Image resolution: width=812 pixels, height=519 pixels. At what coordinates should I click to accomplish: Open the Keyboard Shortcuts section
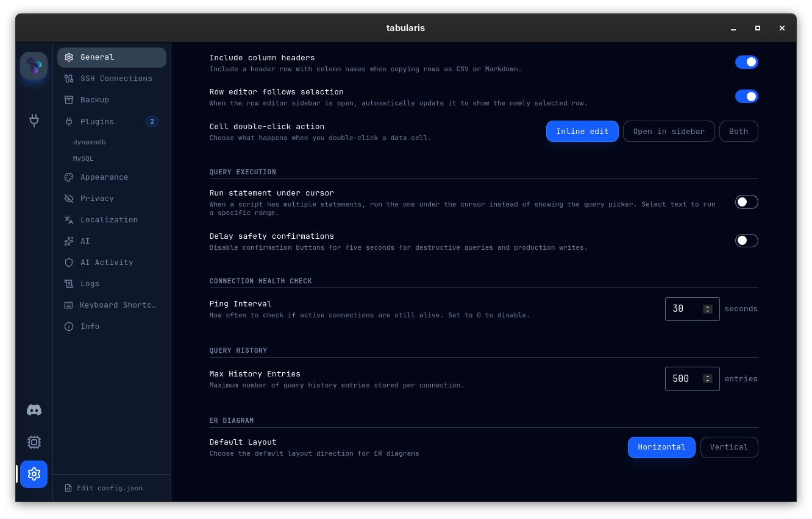pos(112,305)
